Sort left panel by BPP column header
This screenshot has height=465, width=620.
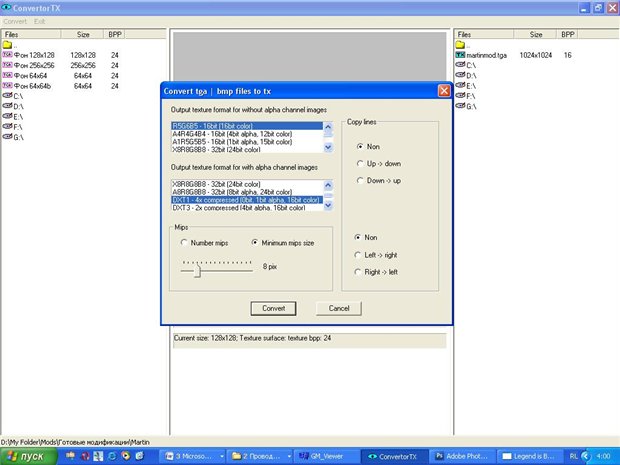[x=114, y=34]
